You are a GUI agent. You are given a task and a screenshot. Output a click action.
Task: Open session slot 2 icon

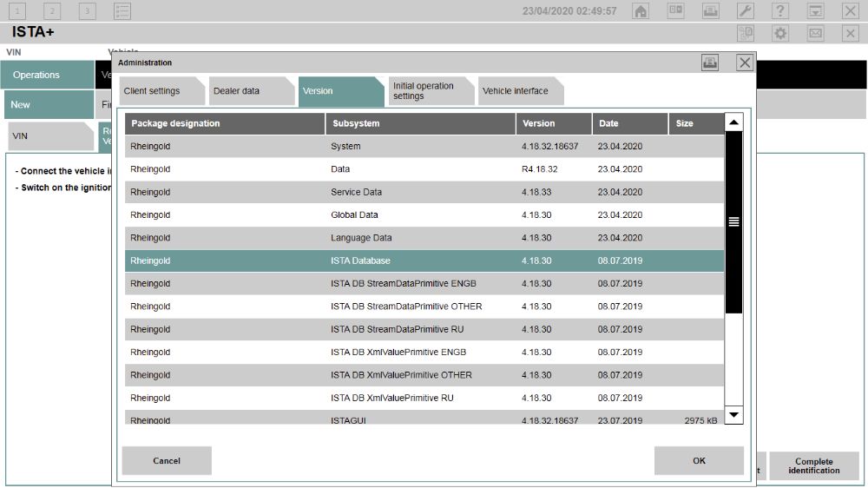click(52, 11)
